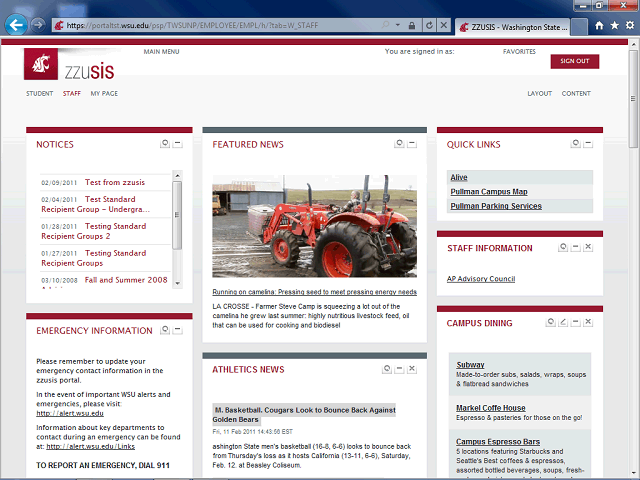Refresh the Notices panel
640x480 pixels.
[x=165, y=144]
